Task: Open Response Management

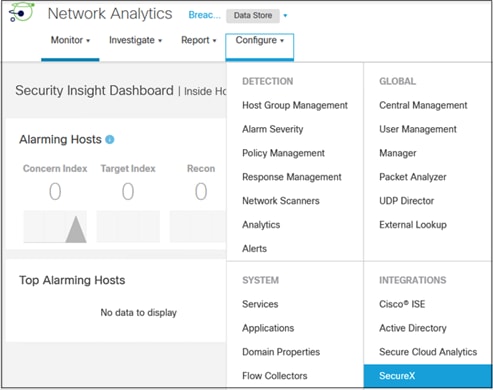Action: (x=292, y=177)
